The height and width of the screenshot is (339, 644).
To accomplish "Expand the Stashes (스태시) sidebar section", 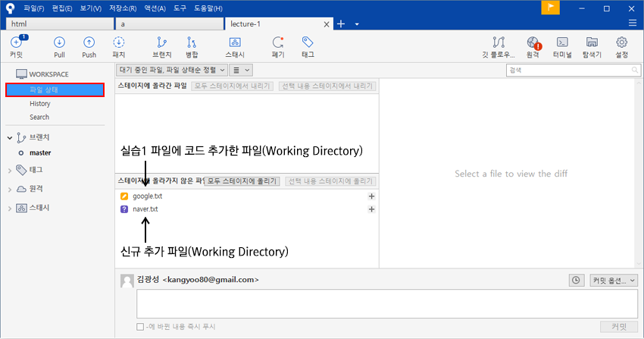I will pyautogui.click(x=10, y=209).
